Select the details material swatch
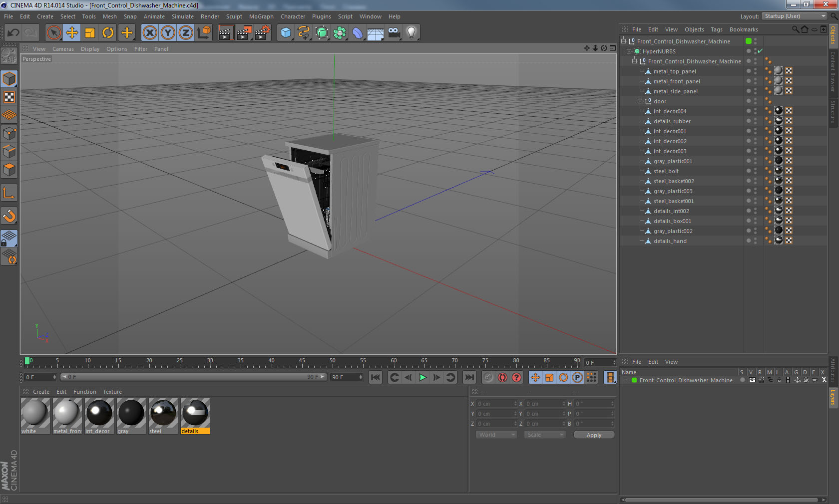Image resolution: width=839 pixels, height=504 pixels. click(195, 416)
